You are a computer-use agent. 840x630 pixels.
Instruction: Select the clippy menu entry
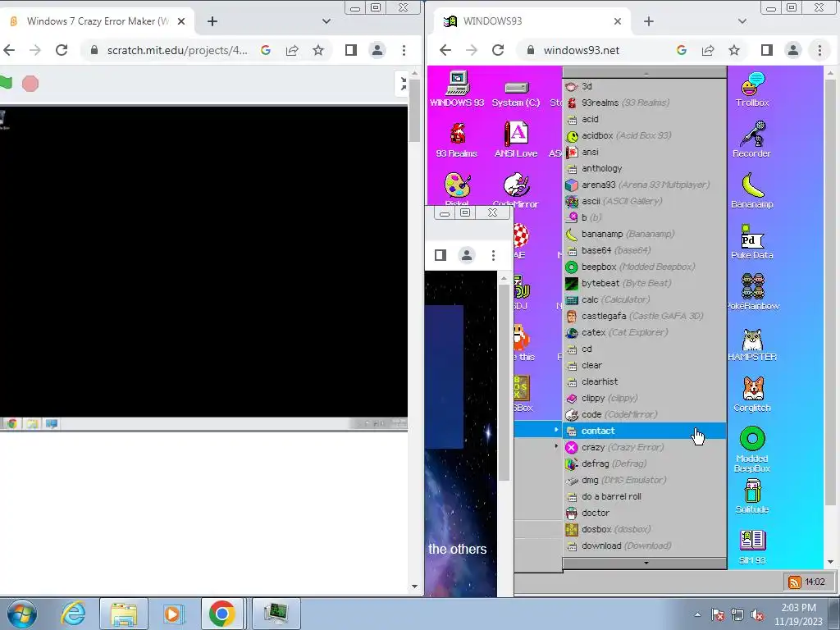tap(645, 398)
